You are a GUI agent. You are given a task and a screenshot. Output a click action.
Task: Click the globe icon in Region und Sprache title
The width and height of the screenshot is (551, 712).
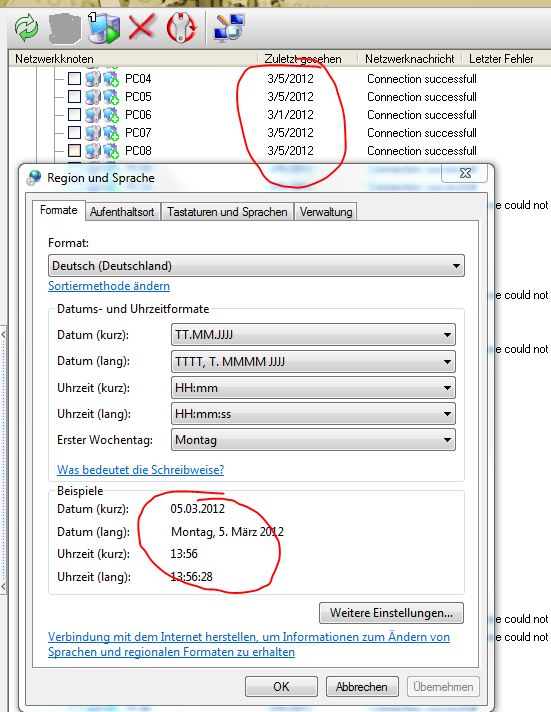click(34, 178)
